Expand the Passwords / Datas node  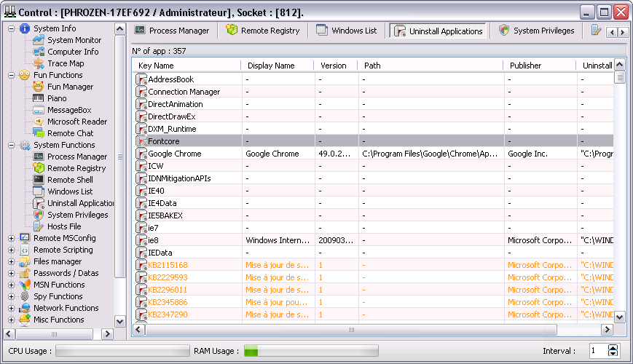tap(11, 273)
